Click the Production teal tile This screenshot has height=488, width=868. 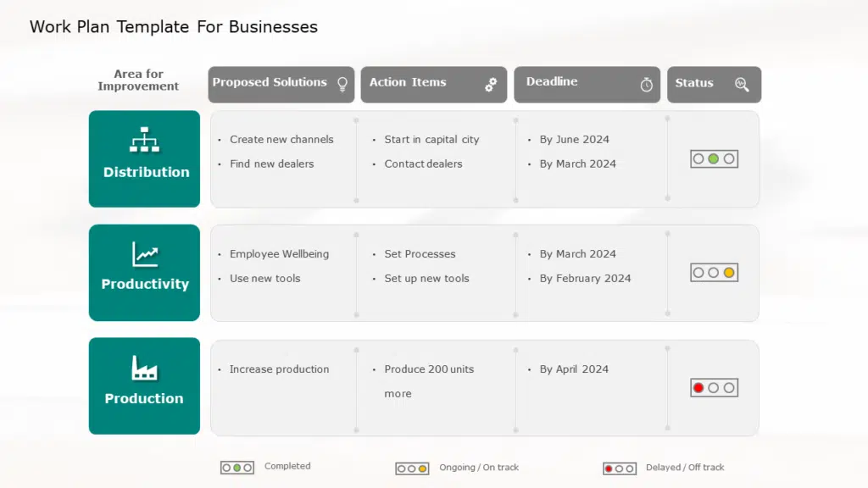pos(144,398)
